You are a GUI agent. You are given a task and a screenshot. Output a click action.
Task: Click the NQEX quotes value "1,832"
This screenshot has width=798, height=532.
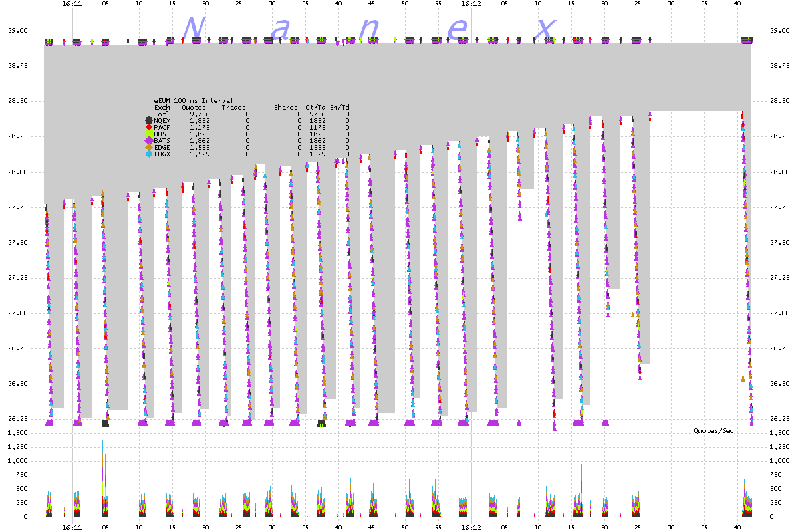(199, 120)
